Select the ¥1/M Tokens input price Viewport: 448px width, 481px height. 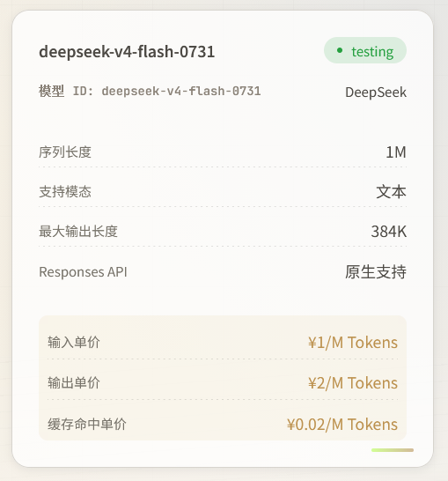(353, 343)
